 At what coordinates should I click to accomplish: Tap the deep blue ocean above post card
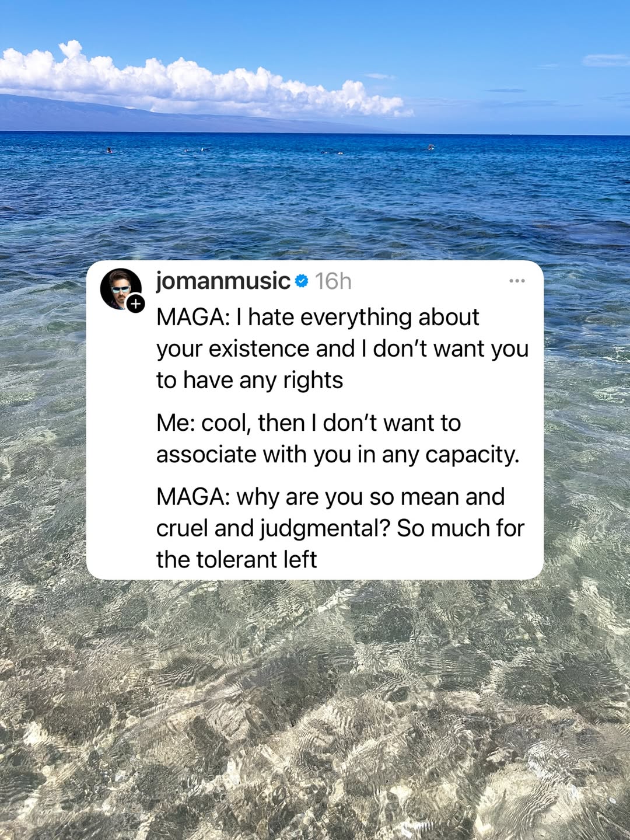(x=315, y=193)
